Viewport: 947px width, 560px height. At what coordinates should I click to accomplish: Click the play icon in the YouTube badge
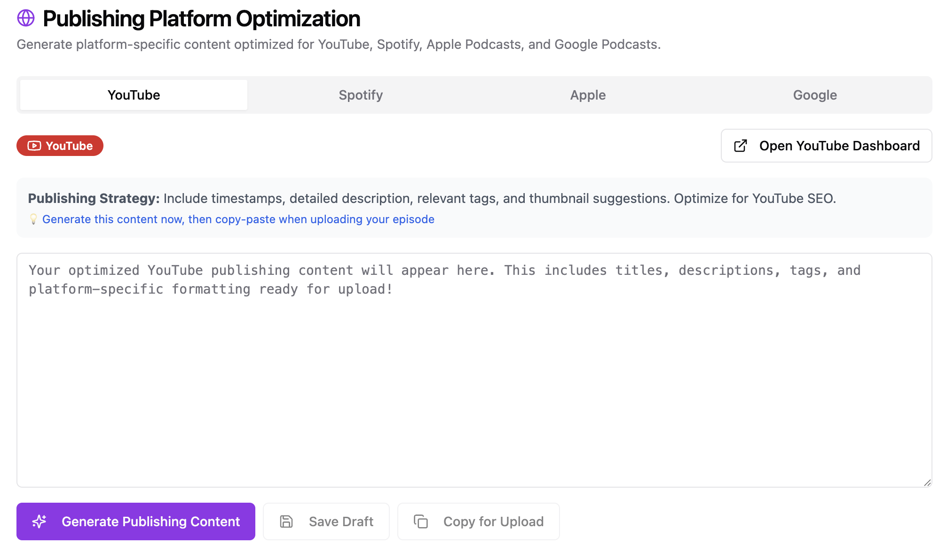point(34,146)
